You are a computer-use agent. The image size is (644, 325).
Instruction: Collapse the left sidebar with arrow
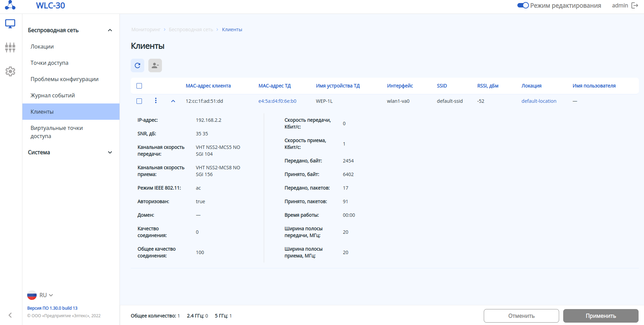[x=10, y=315]
